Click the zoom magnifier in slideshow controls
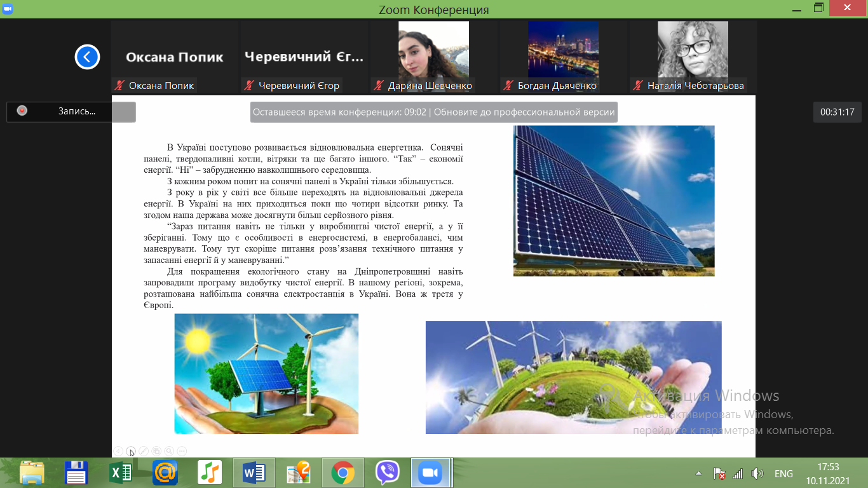 pos(169,451)
